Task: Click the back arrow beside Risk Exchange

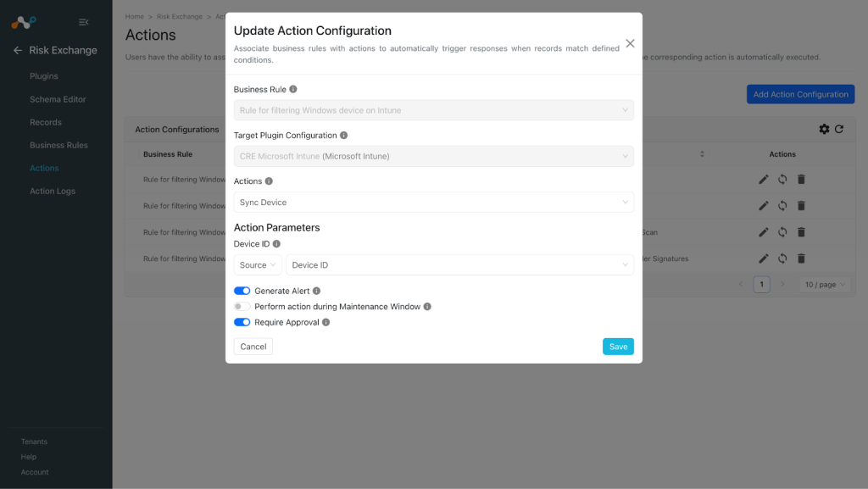Action: point(18,50)
